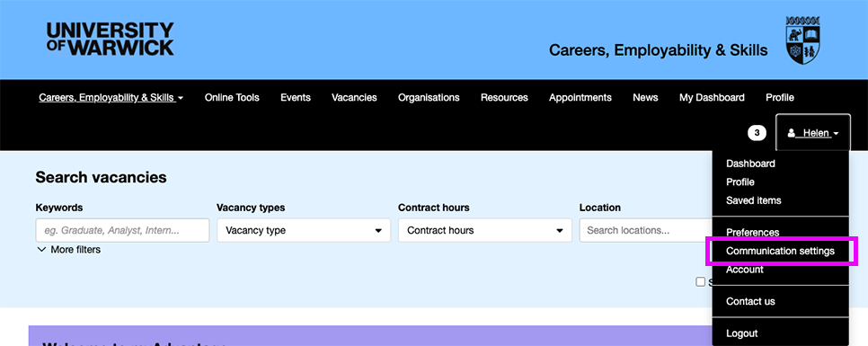Image resolution: width=868 pixels, height=346 pixels.
Task: Open the Vacancy type dropdown
Action: (304, 230)
